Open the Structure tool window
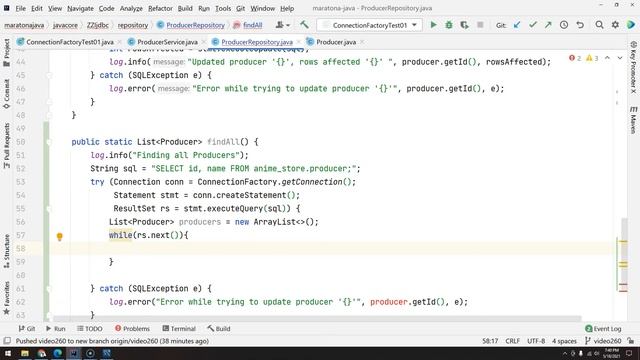The width and height of the screenshot is (640, 360). [x=7, y=251]
